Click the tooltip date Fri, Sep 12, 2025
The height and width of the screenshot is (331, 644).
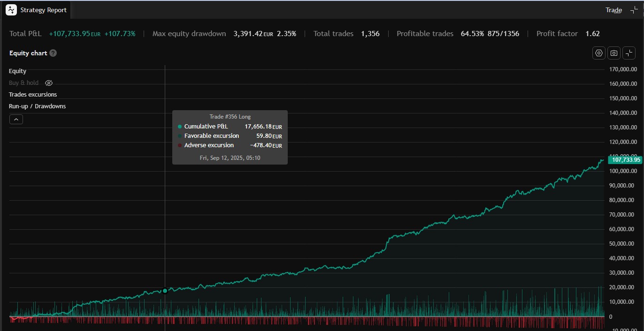pos(230,158)
